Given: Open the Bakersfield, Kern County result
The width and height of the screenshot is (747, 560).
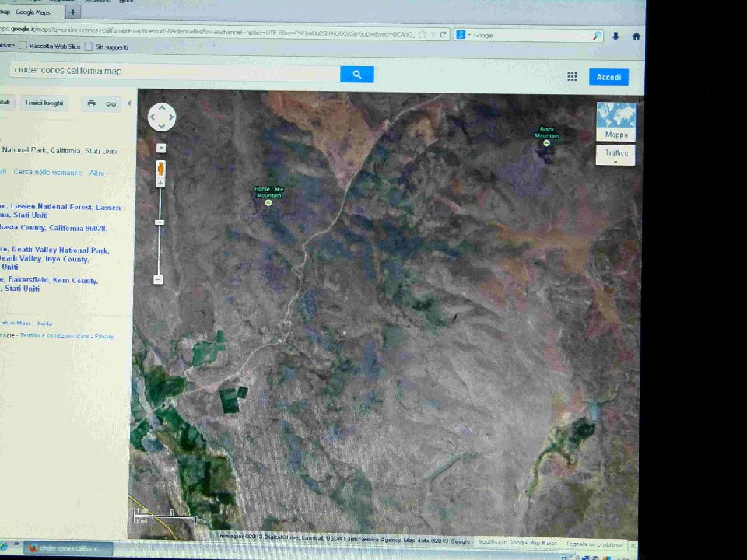Looking at the screenshot, I should coord(48,285).
